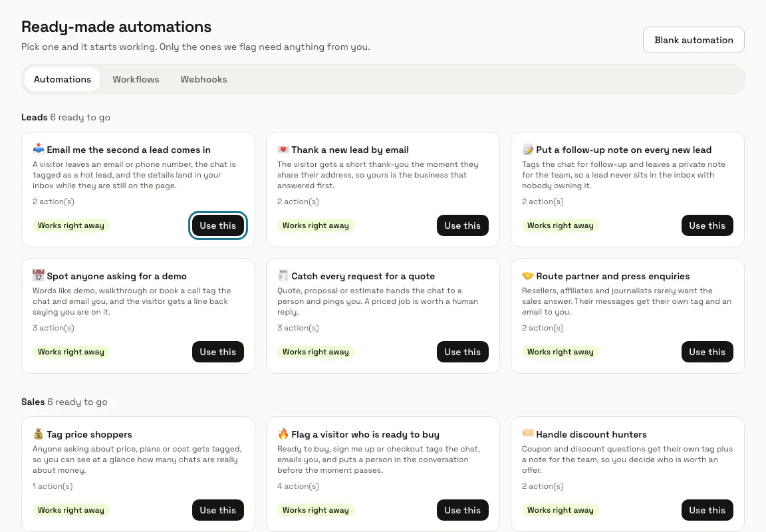Click the memo emoji on 'Put a follow-up note on every new lead'
Viewport: 766px width, 532px height.
[x=527, y=149]
